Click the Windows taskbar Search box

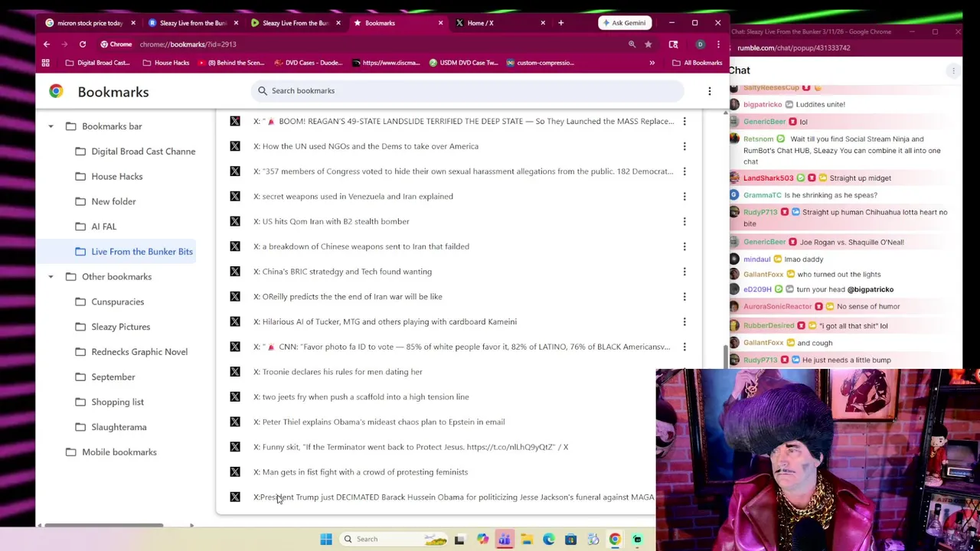point(395,540)
